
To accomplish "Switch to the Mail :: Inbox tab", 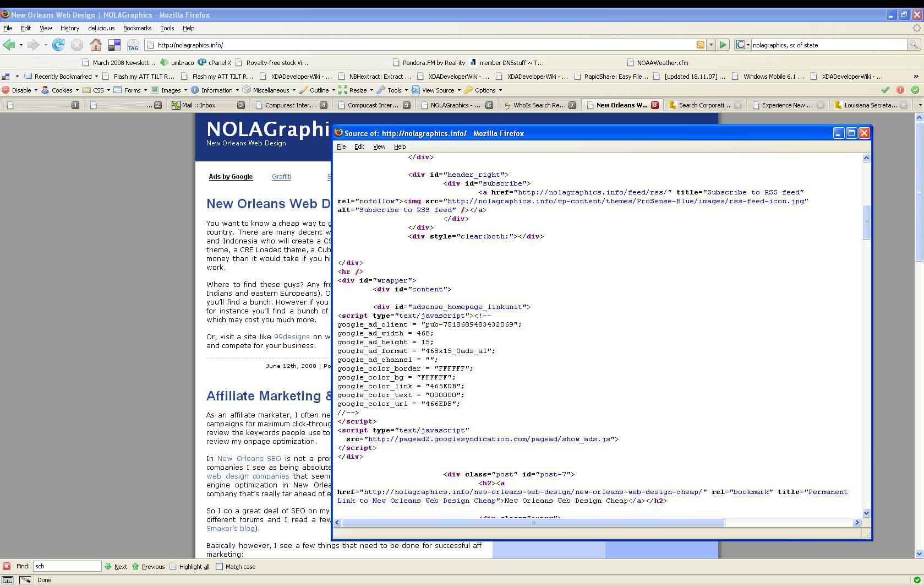I will (x=199, y=105).
